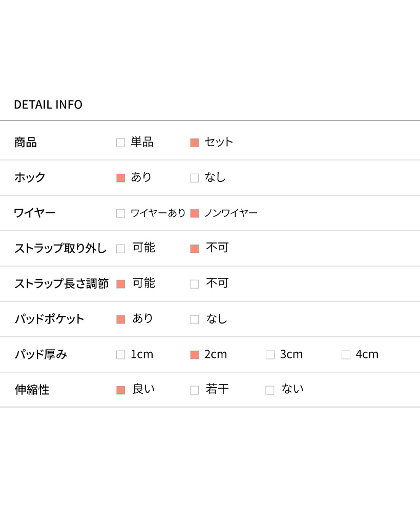Select 4cm pad thickness checkbox
The width and height of the screenshot is (420, 525).
(346, 355)
